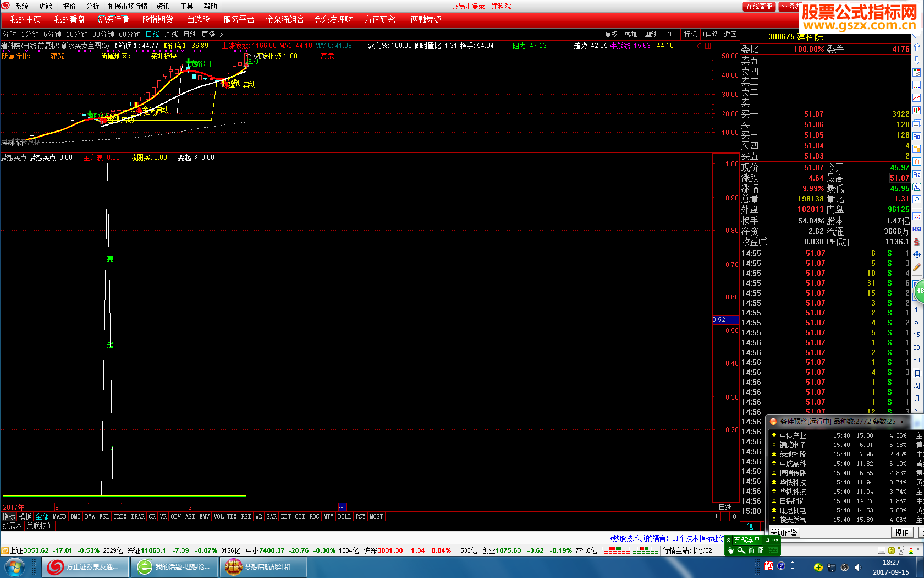Switch to 股指期货 tab
This screenshot has height=578, width=924.
pyautogui.click(x=157, y=19)
